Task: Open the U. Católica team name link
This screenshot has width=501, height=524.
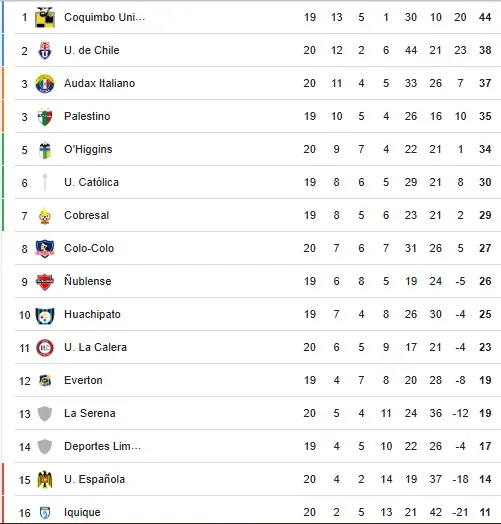Action: tap(91, 182)
